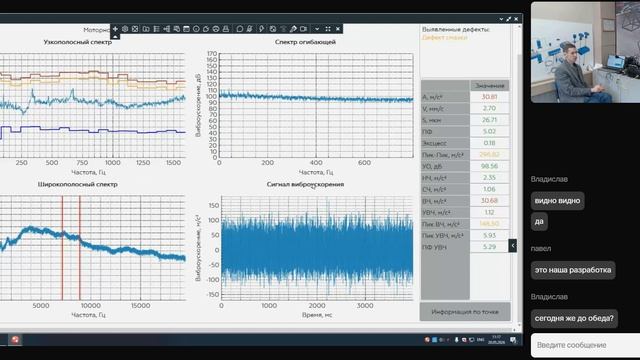Open the taskbar clock and date
The height and width of the screenshot is (360, 640).
point(496,340)
